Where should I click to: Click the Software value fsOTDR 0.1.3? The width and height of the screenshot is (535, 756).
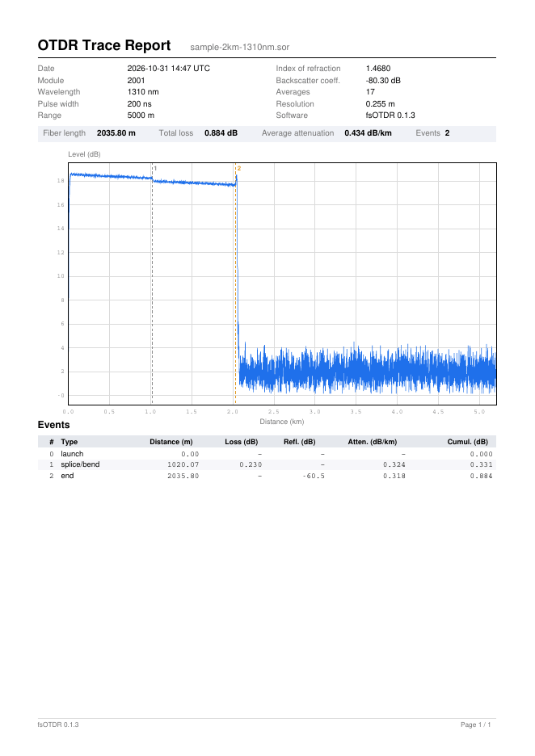tap(390, 115)
